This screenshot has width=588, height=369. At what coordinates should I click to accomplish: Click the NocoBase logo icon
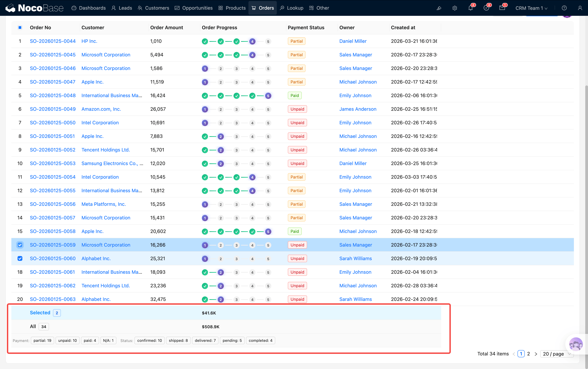tap(10, 8)
